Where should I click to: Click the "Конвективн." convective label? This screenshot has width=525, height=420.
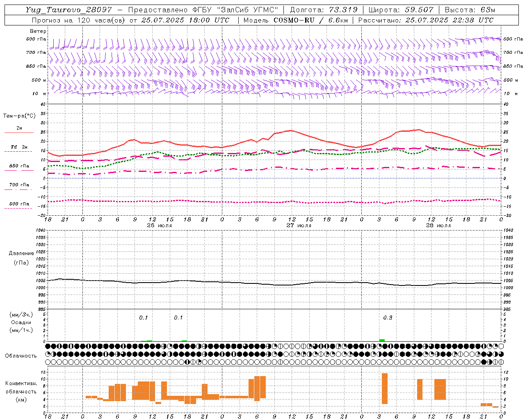pyautogui.click(x=21, y=383)
